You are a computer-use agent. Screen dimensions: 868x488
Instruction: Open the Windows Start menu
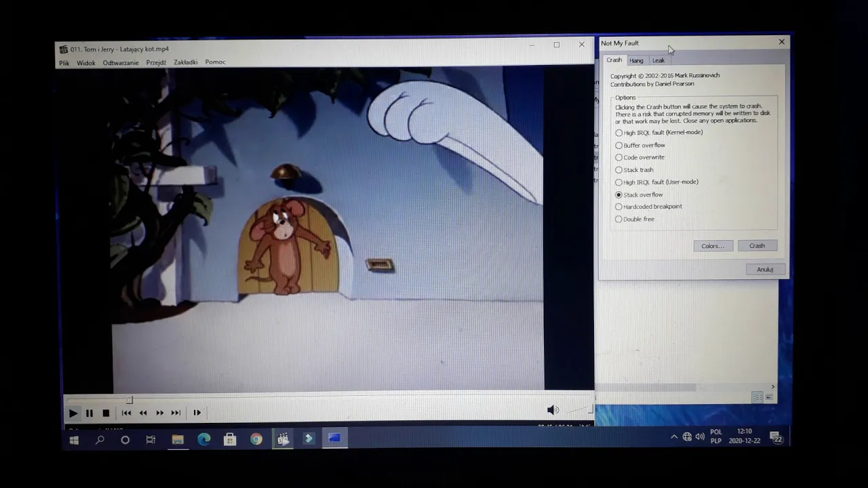pyautogui.click(x=74, y=441)
